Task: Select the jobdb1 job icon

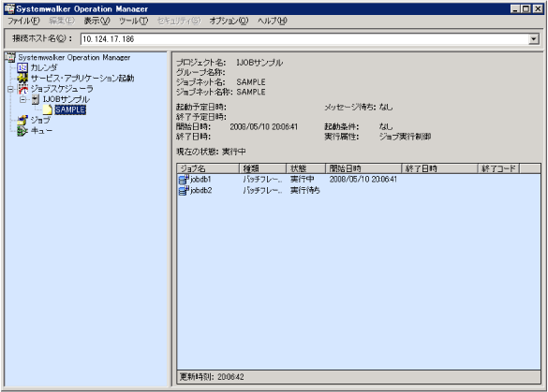Action: [184, 180]
